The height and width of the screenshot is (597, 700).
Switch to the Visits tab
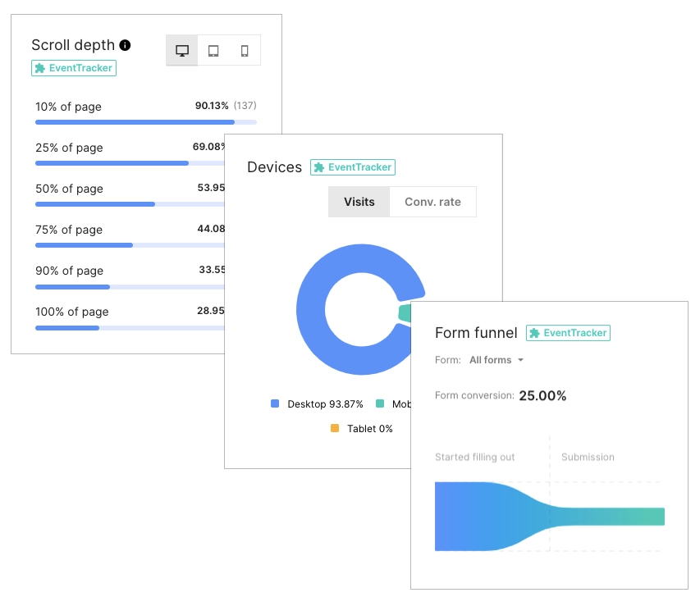(x=359, y=201)
